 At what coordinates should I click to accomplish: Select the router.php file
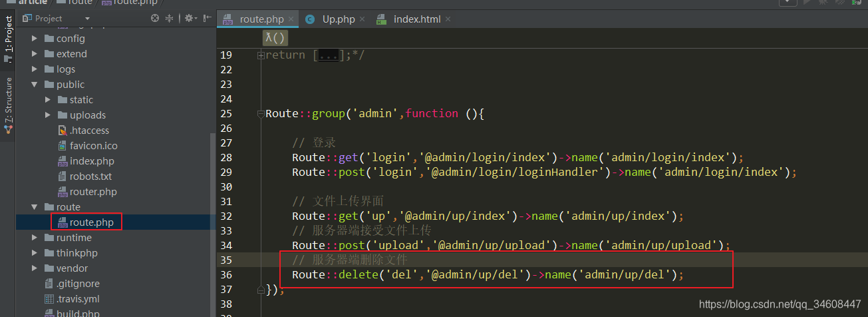93,192
